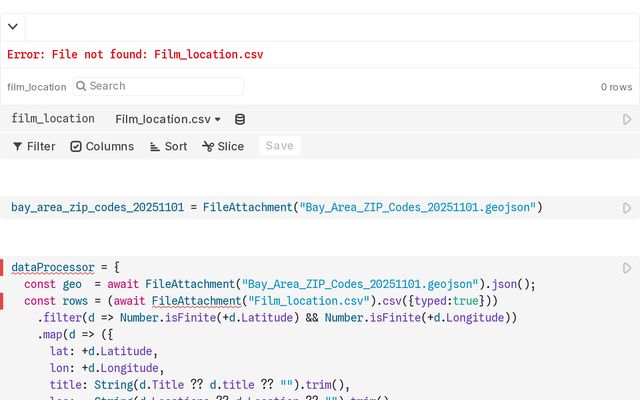Click the film_location label beside Search
The image size is (640, 400).
tap(36, 87)
